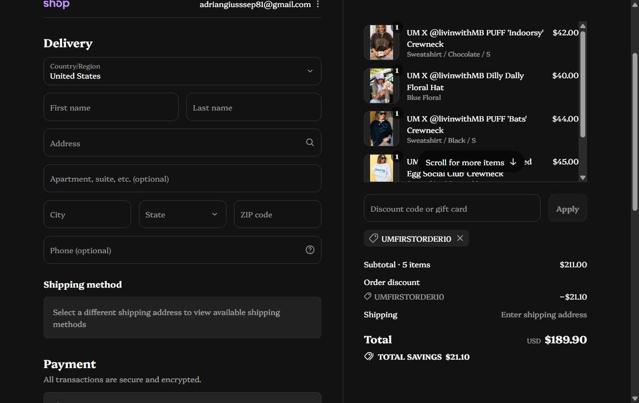The width and height of the screenshot is (639, 403).
Task: Open the account options kebab menu beside email
Action: point(317,4)
